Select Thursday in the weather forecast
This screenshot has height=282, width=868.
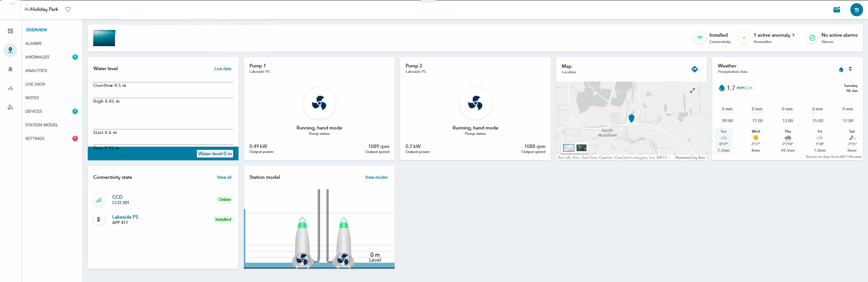788,140
